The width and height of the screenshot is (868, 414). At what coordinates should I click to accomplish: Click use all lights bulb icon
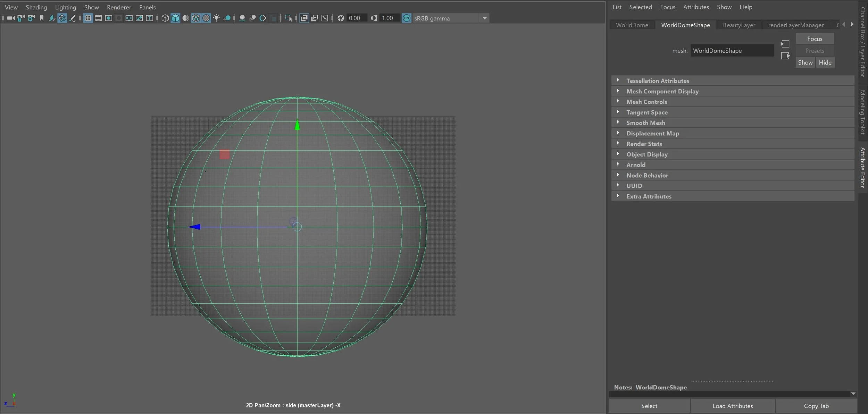(217, 18)
